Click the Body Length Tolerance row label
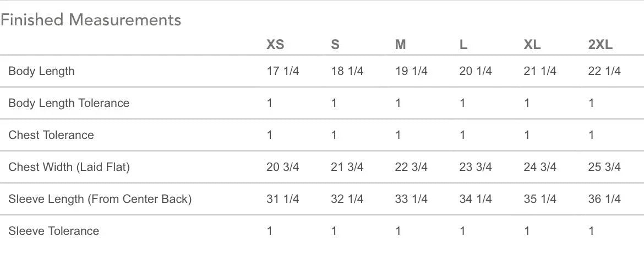Viewport: 644px width, 268px height. [x=69, y=103]
